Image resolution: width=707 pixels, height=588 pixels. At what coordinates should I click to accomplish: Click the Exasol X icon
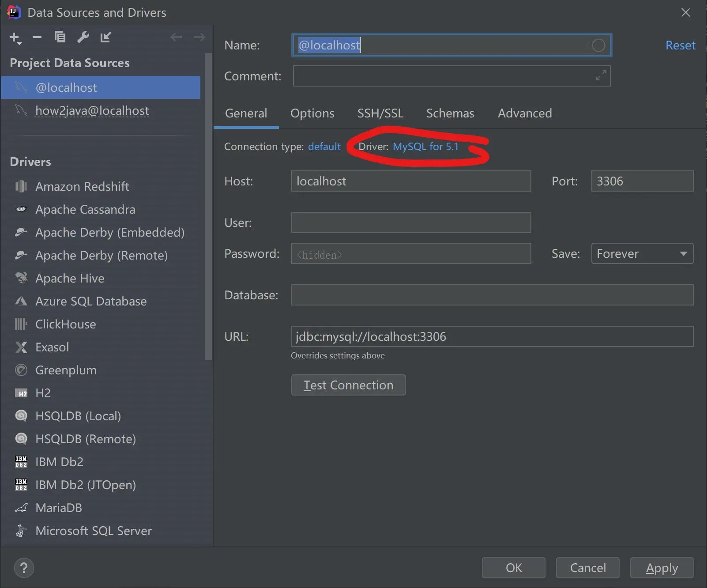pyautogui.click(x=21, y=347)
